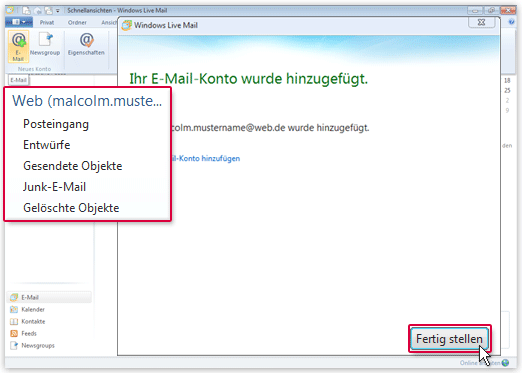Click the online status globe icon
Screen dimensions: 522x373
(x=505, y=363)
